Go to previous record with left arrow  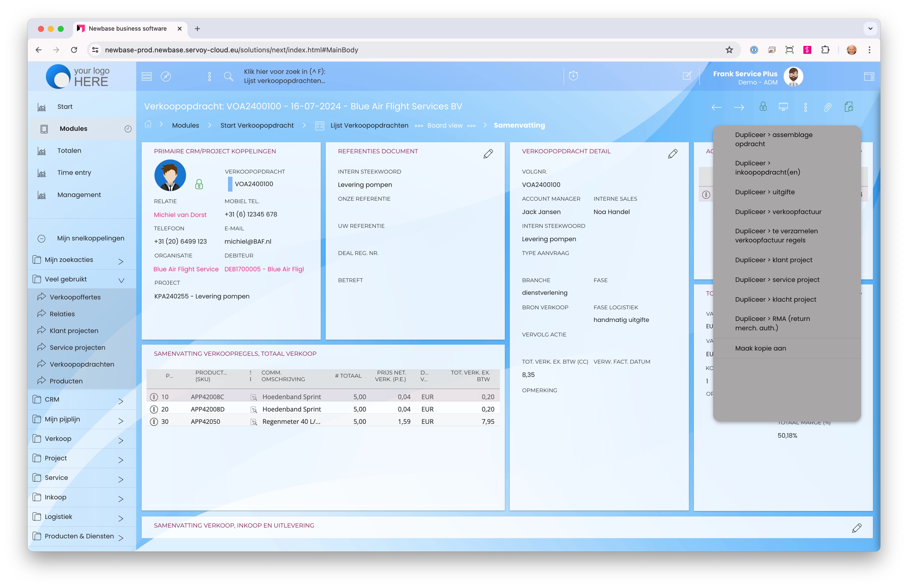pyautogui.click(x=716, y=107)
